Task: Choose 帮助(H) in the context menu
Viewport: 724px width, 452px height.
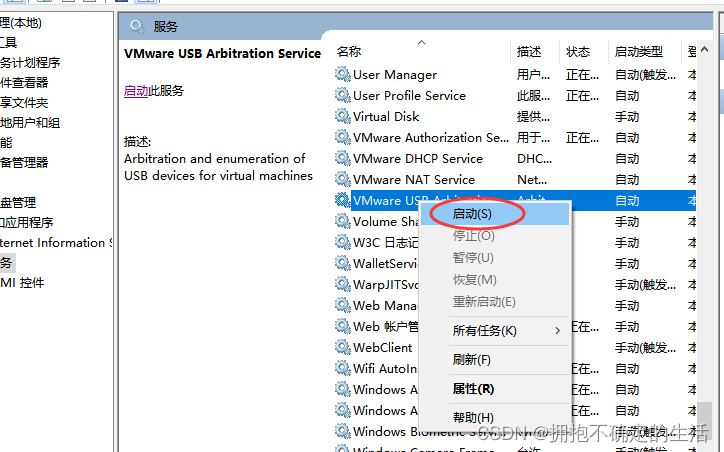Action: (495, 417)
